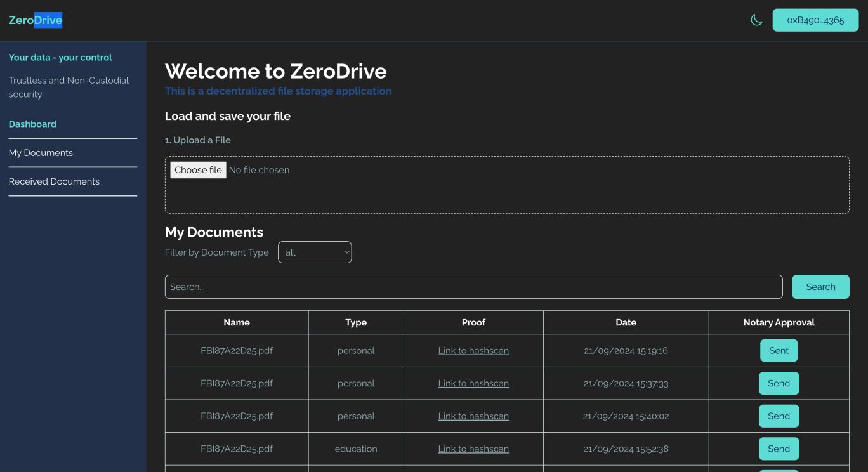Open hashscan link for 15:37:33 document
The height and width of the screenshot is (472, 868).
[473, 383]
